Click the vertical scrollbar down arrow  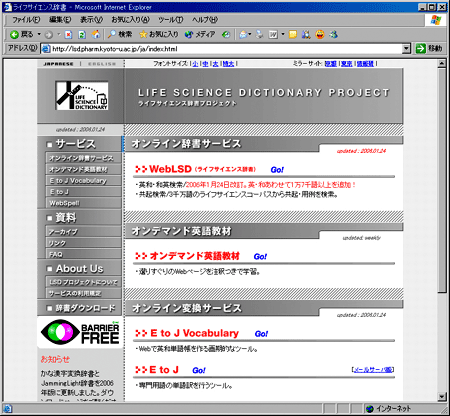(442, 397)
